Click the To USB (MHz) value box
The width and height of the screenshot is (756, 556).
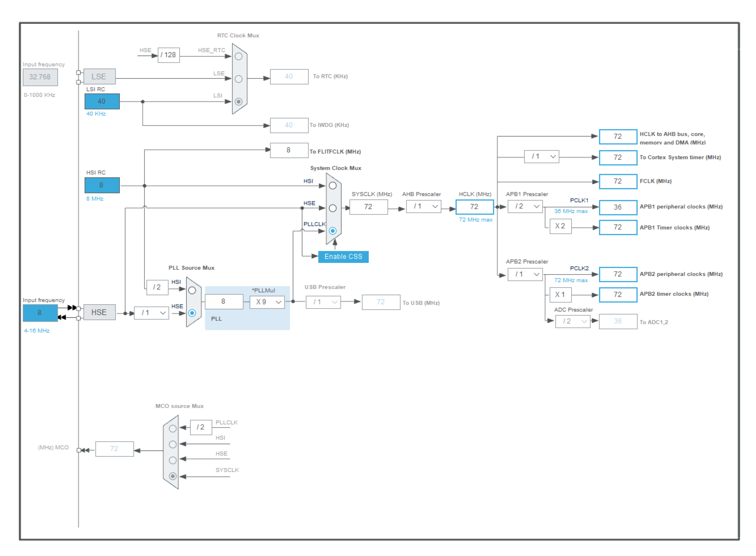point(381,302)
